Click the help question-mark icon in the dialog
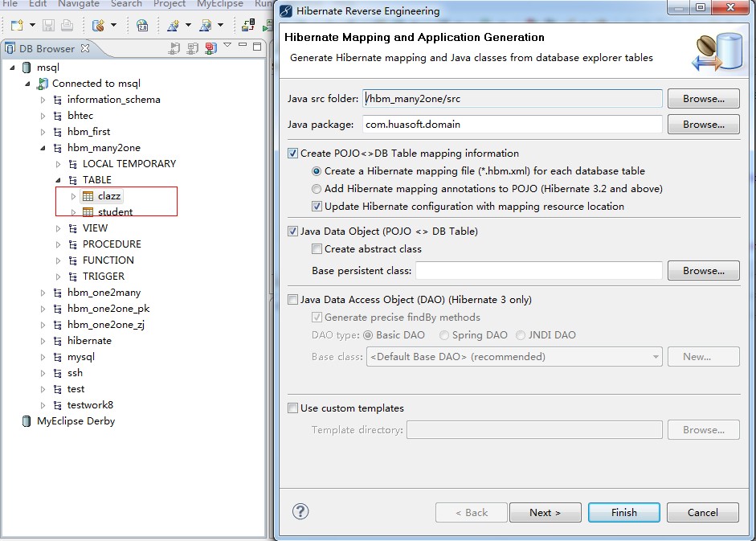756x541 pixels. coord(300,511)
